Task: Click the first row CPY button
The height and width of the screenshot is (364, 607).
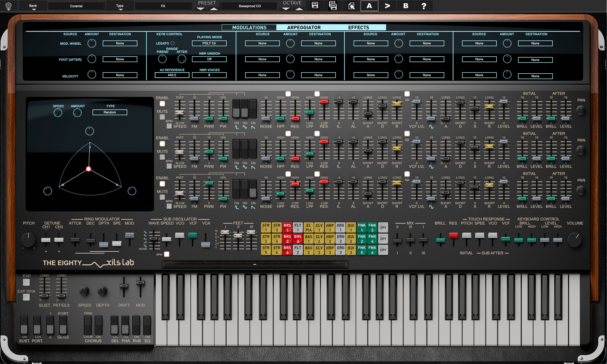Action: [383, 227]
